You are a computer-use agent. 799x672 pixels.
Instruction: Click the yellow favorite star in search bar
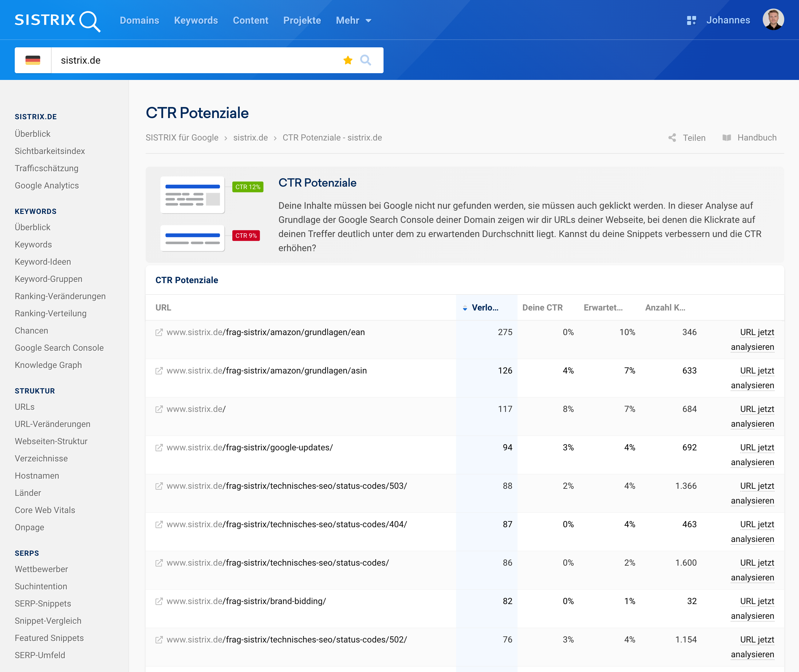[348, 60]
